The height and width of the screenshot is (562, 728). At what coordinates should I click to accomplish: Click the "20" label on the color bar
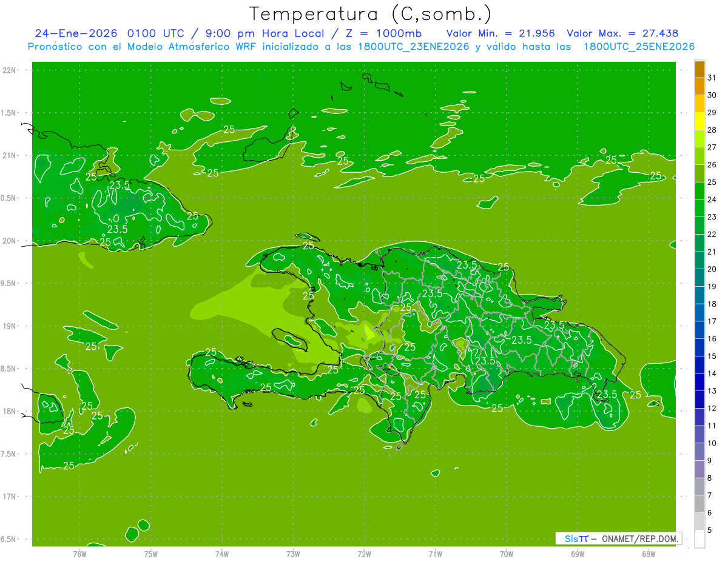pos(712,269)
